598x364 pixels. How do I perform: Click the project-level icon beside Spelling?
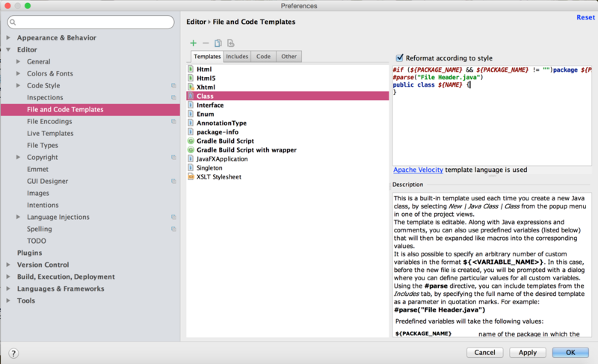[x=173, y=229]
